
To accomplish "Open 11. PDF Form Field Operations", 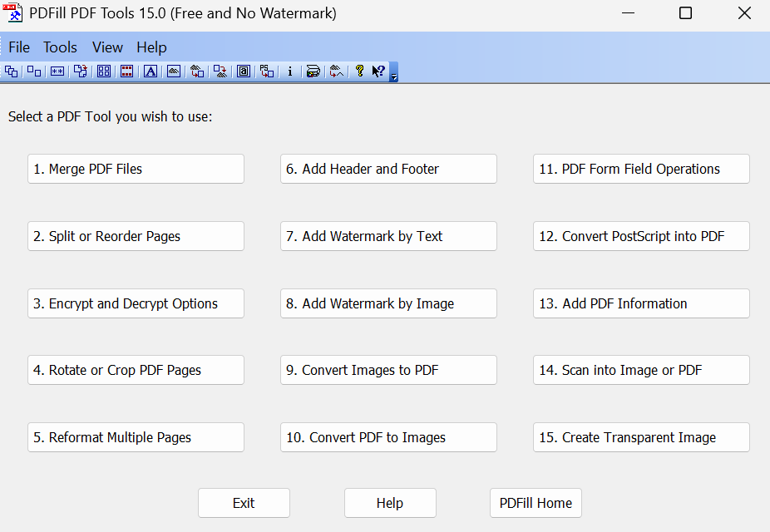I will coord(641,169).
